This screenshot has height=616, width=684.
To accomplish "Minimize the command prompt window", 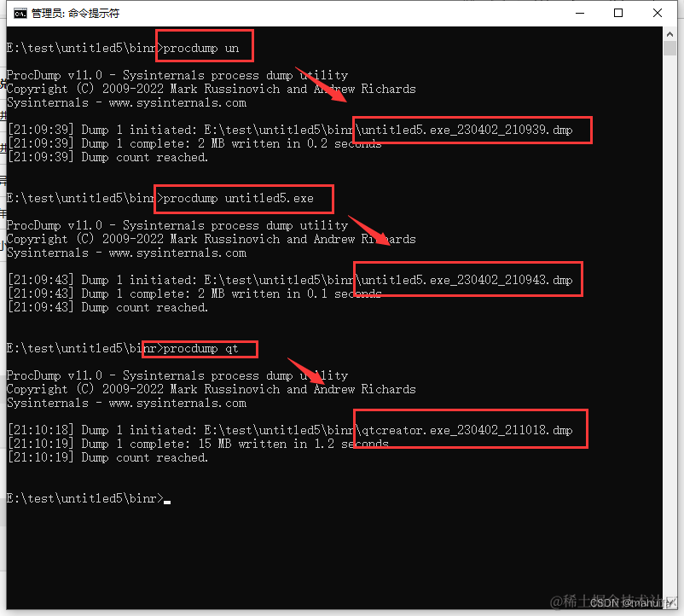I will (x=580, y=13).
